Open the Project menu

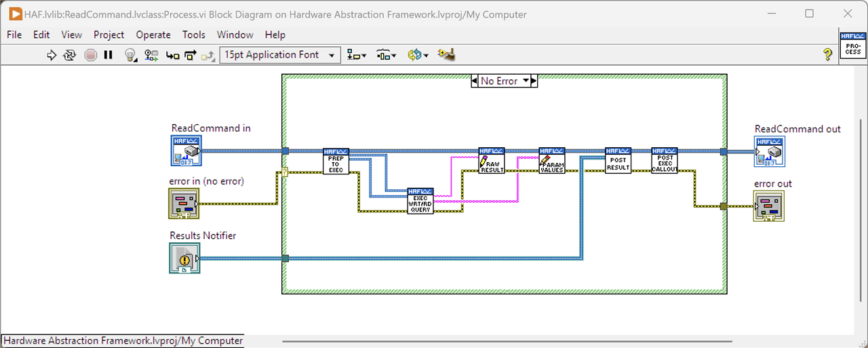point(108,35)
